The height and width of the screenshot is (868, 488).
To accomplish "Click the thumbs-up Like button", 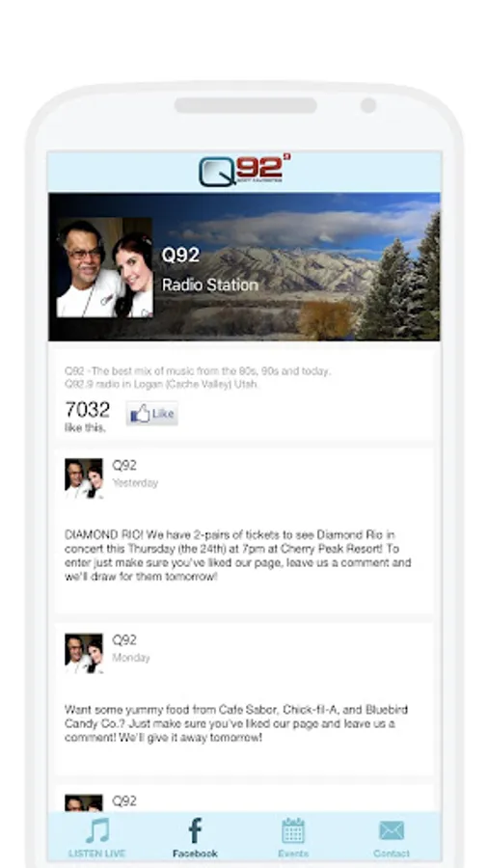I will 152,414.
